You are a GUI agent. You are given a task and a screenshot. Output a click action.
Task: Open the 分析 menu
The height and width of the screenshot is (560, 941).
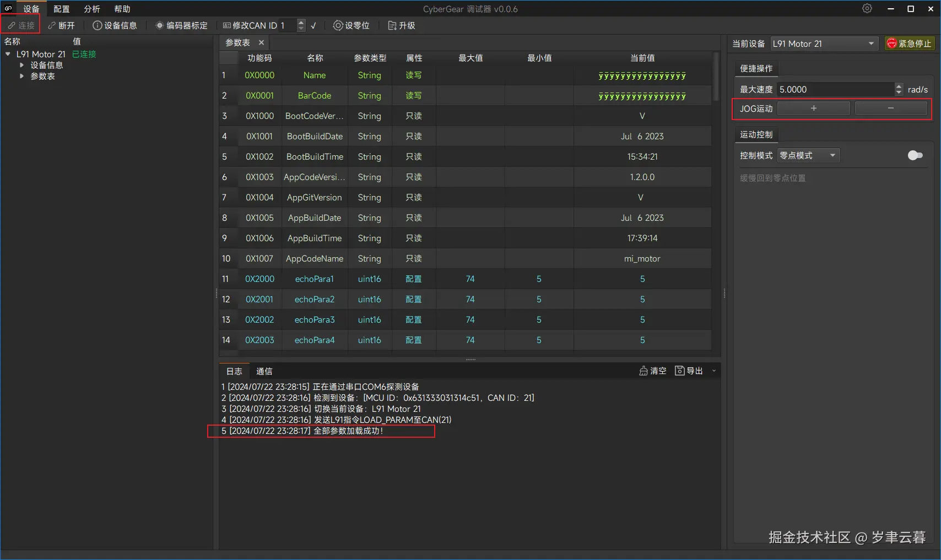coord(92,9)
